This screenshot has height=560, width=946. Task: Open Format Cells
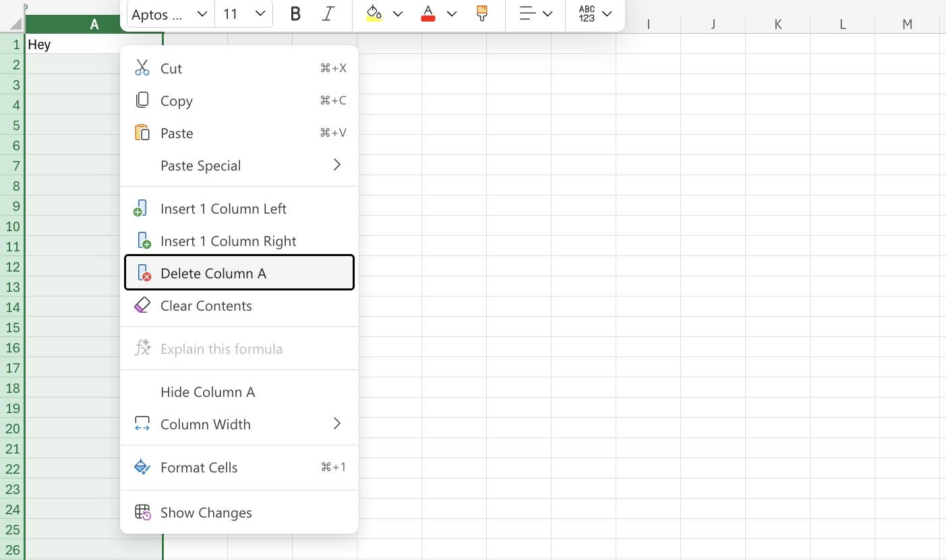tap(199, 467)
